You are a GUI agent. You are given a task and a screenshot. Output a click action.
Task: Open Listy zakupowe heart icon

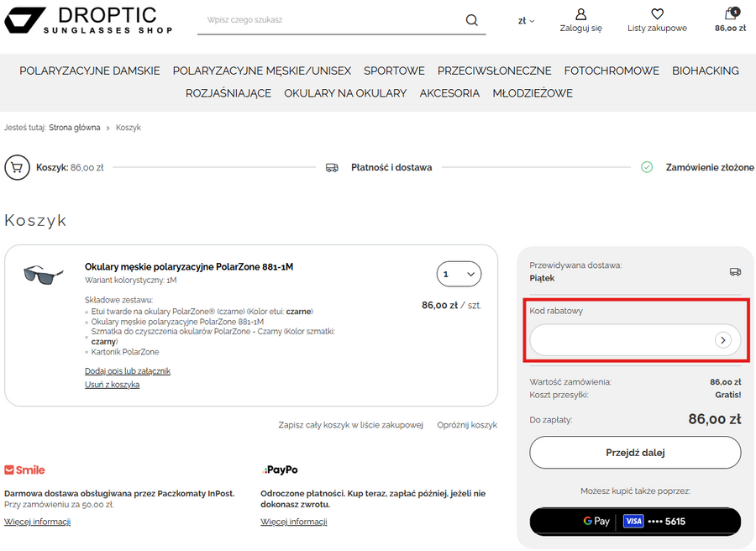(x=657, y=15)
